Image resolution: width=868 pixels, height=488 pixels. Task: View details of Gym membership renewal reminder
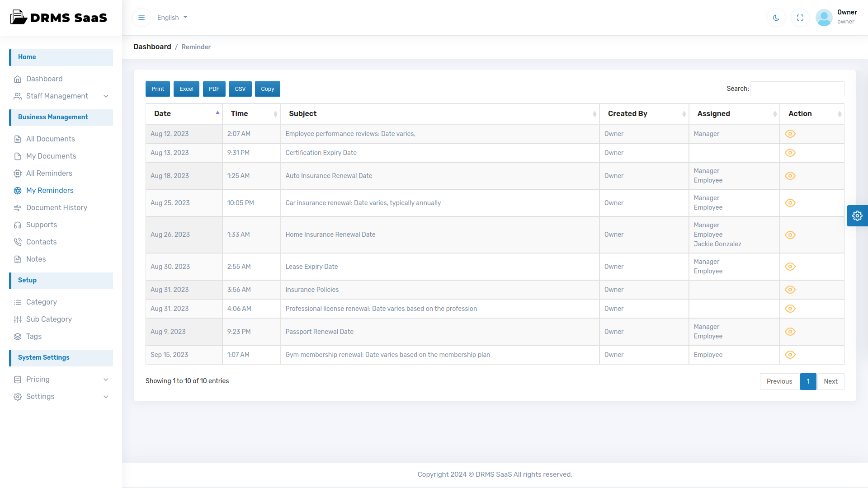coord(790,355)
